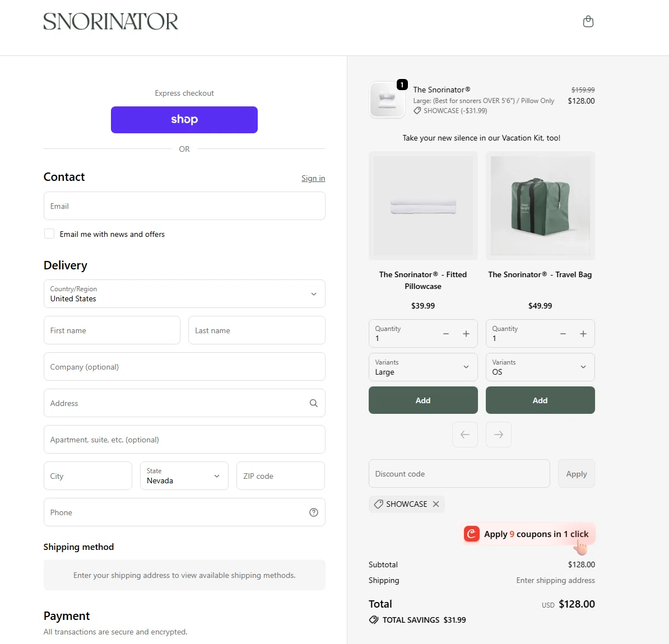The width and height of the screenshot is (669, 644).
Task: Focus the Phone input field
Action: point(184,512)
